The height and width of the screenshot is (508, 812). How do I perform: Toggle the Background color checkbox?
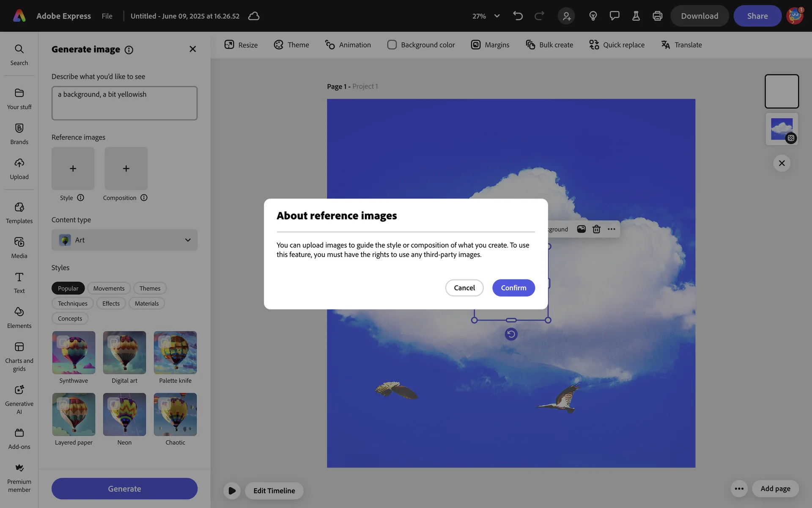(392, 45)
